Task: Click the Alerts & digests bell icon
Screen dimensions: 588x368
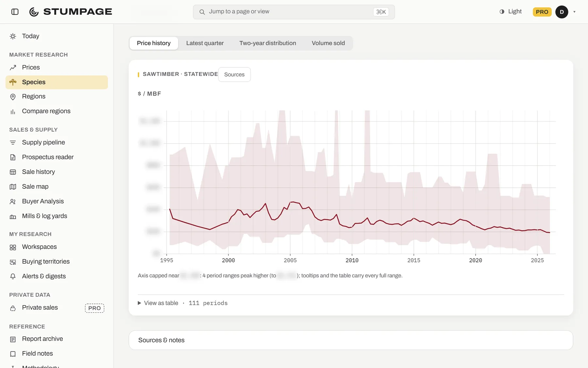Action: click(13, 277)
